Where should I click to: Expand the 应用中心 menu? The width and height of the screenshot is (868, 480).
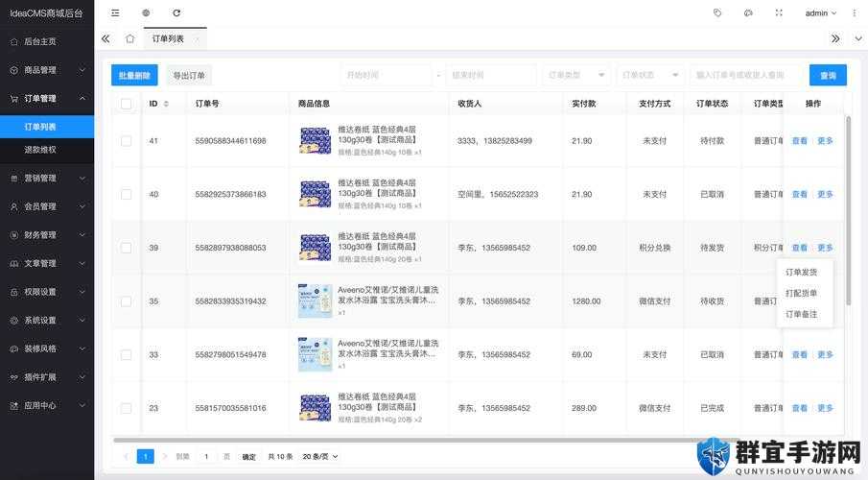(47, 405)
